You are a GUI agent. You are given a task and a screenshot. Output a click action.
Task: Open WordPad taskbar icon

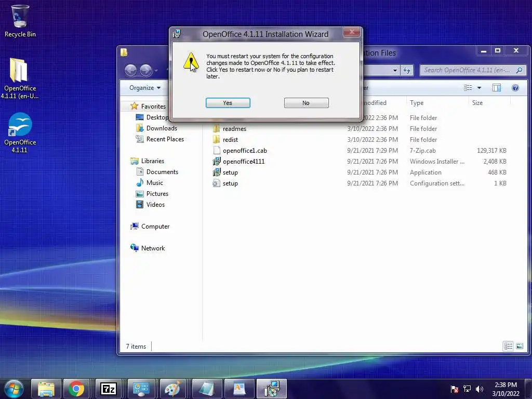click(238, 389)
